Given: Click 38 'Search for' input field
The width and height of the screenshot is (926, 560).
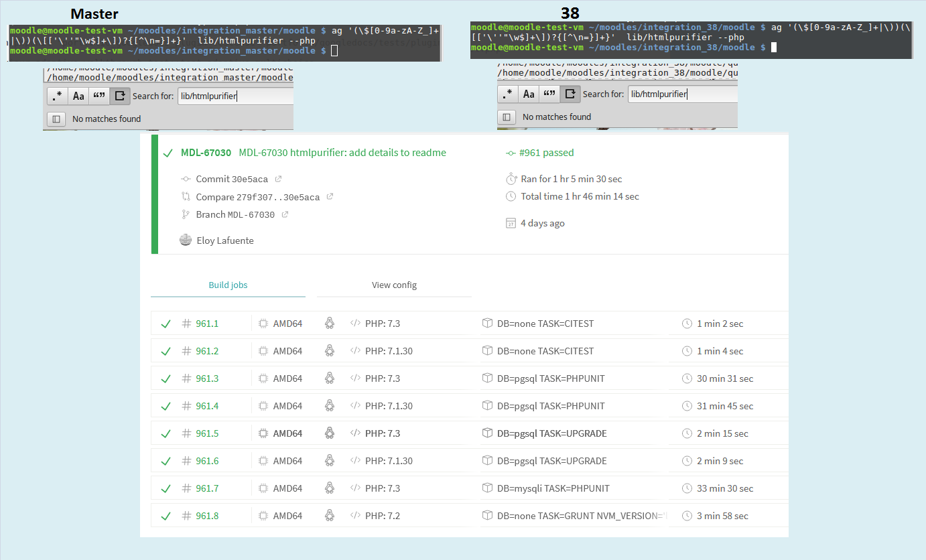Looking at the screenshot, I should [x=683, y=94].
